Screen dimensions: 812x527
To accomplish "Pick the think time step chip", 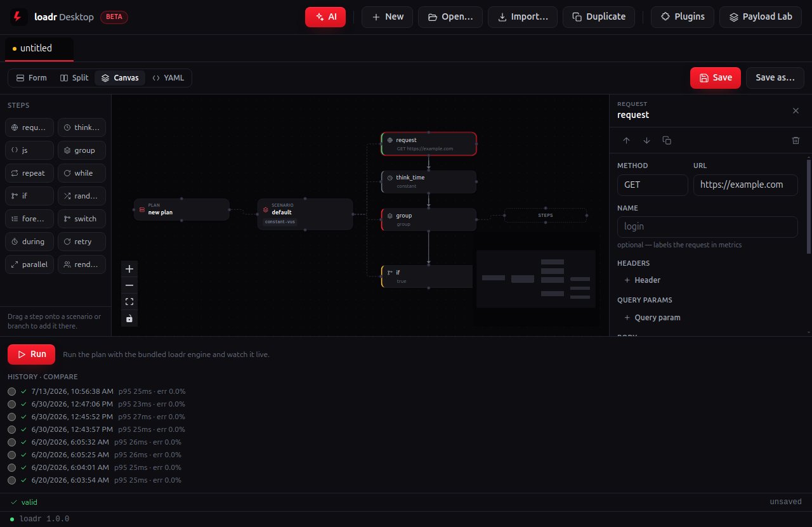I will 82,127.
